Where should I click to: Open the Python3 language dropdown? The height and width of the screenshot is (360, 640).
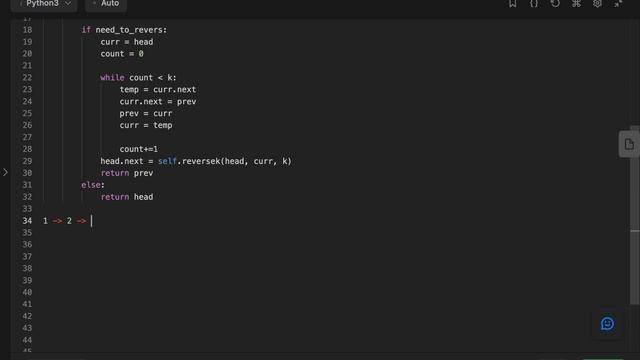tap(44, 4)
